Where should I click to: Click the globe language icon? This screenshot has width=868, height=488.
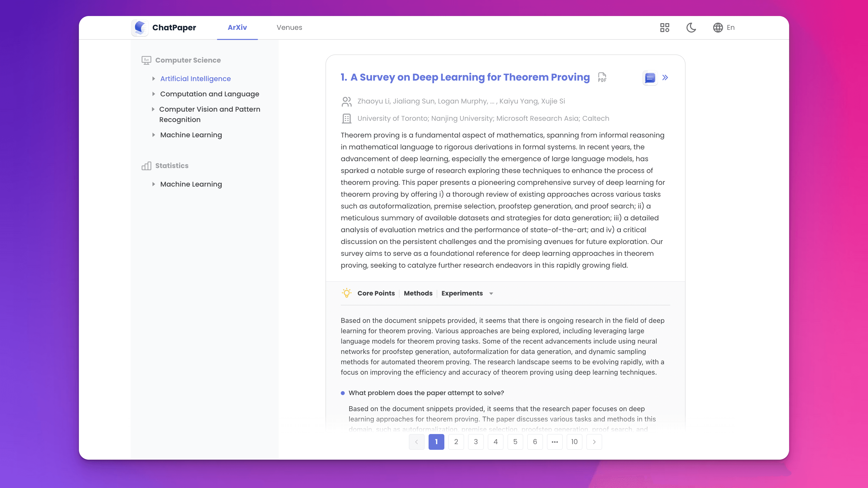(x=718, y=28)
